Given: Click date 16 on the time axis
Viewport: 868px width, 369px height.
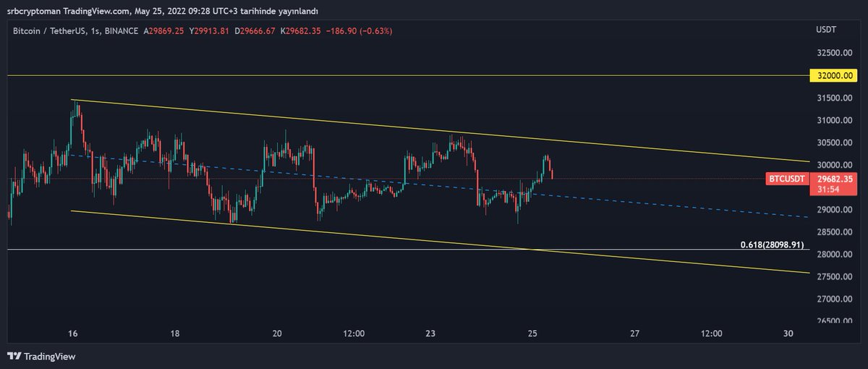Looking at the screenshot, I should [72, 334].
